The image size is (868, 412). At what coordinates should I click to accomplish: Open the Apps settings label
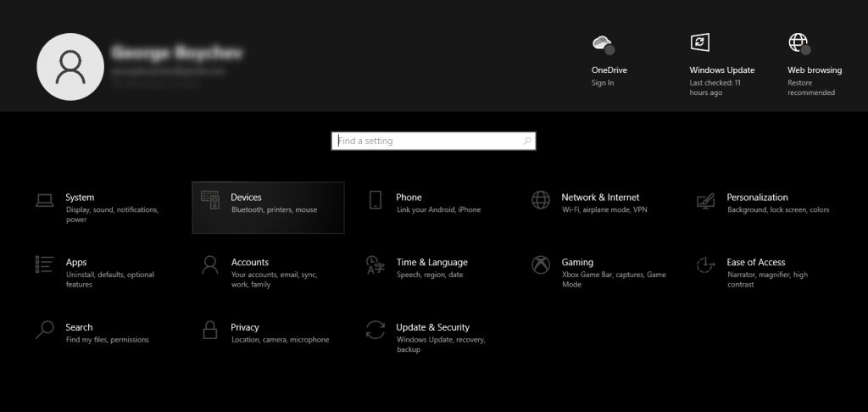pyautogui.click(x=76, y=262)
